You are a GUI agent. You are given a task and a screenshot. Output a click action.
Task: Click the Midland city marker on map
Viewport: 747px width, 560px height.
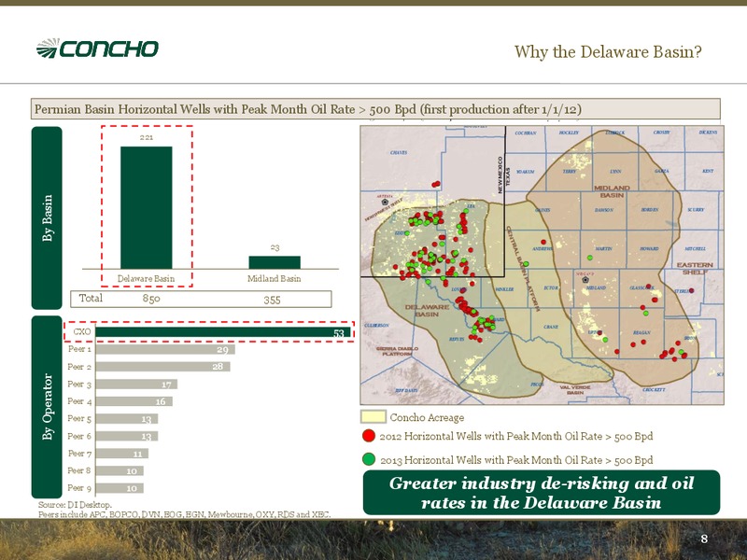click(585, 280)
